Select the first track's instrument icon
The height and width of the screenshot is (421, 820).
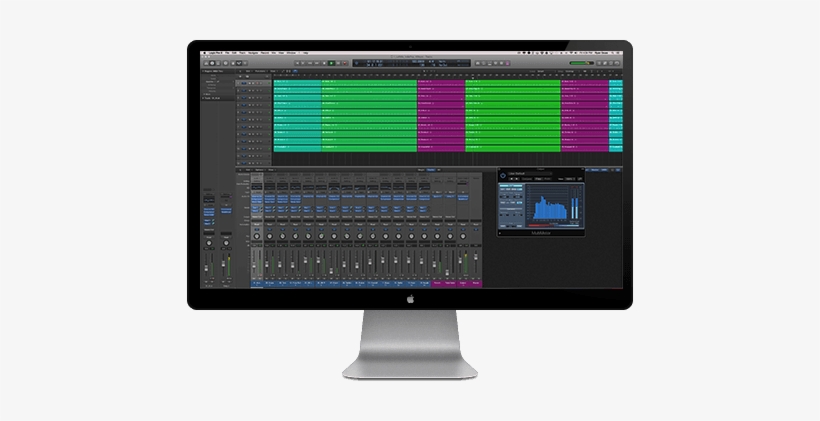[x=244, y=83]
